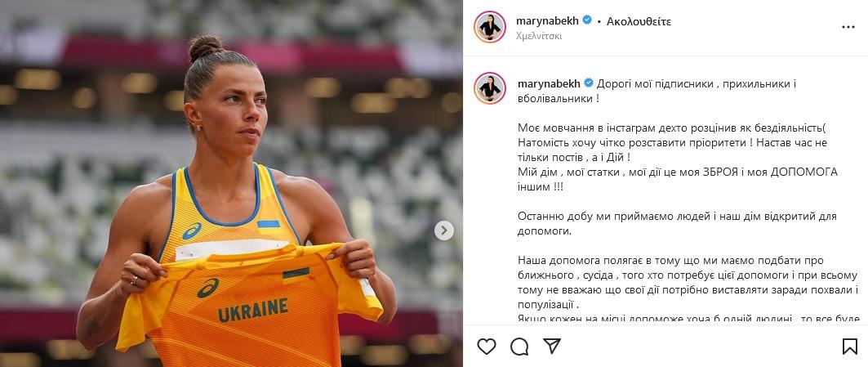This screenshot has height=367, width=868.
Task: Click the athlete photo holding Ukraine jersey
Action: (231, 183)
